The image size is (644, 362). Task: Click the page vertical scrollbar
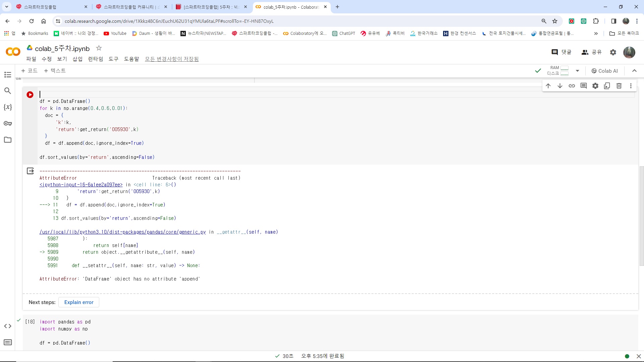click(641, 216)
